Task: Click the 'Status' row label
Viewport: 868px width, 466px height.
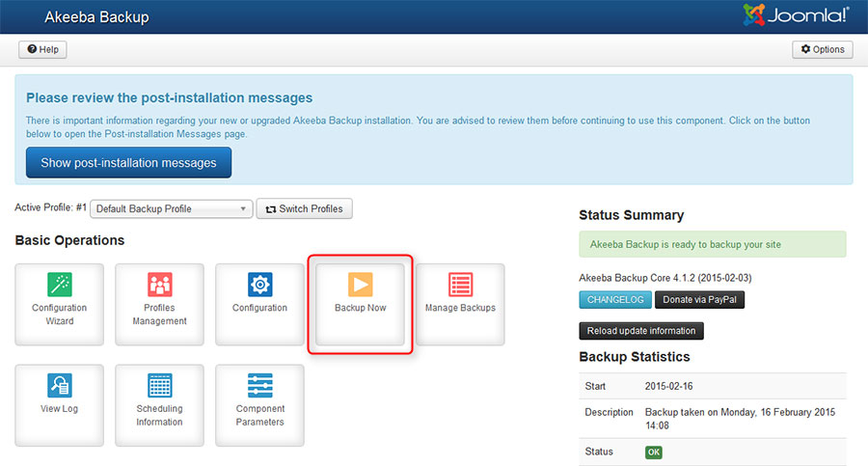Action: point(599,452)
